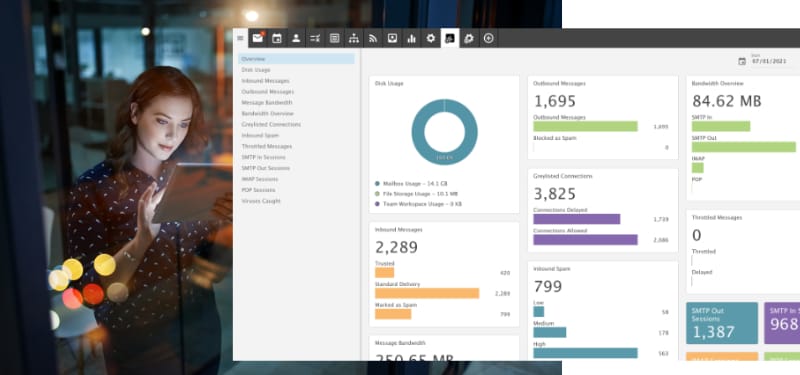Open the Contacts person icon

coord(296,38)
